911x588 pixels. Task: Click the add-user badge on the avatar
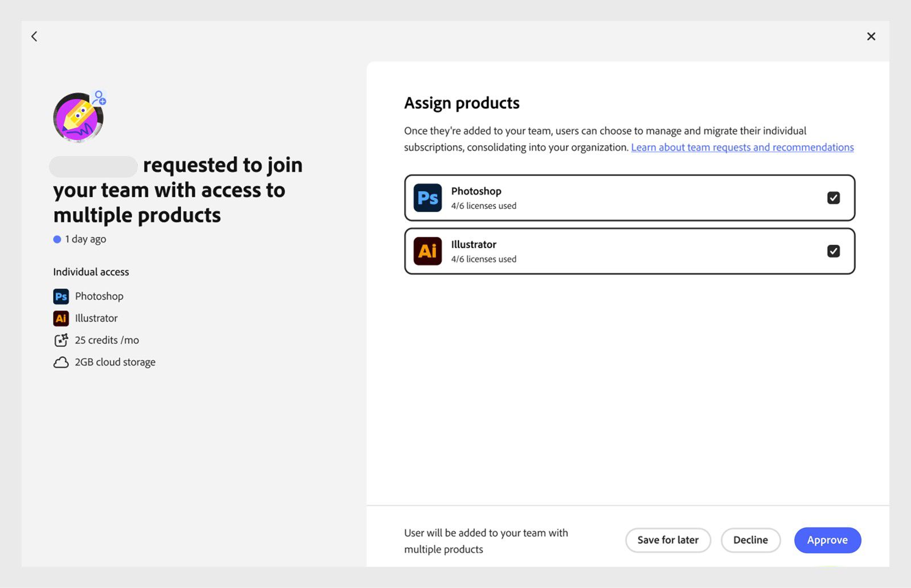[x=100, y=98]
